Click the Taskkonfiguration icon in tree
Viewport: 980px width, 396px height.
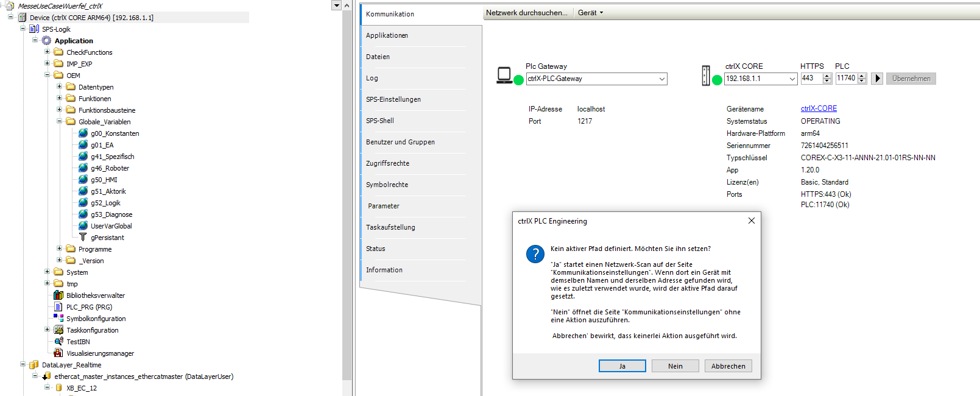(58, 330)
